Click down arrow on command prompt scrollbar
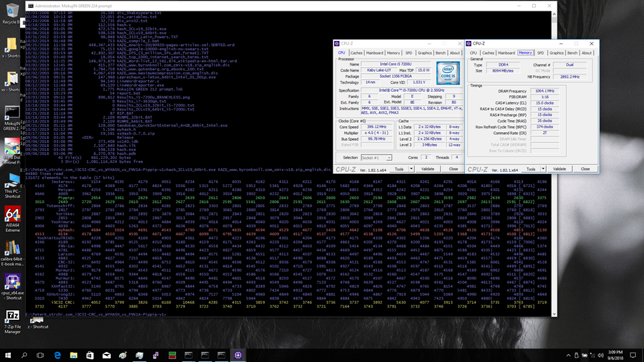This screenshot has height=362, width=644. click(x=553, y=314)
